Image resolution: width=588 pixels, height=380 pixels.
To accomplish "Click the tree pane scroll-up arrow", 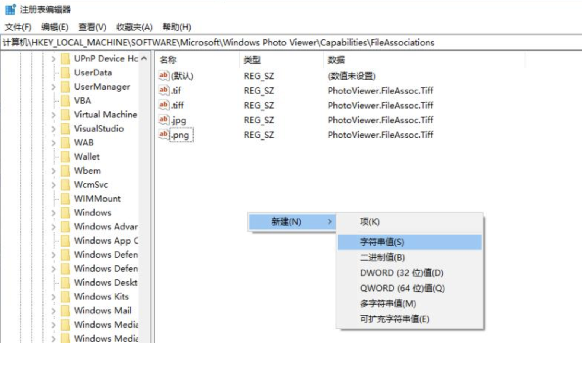I will [x=144, y=59].
